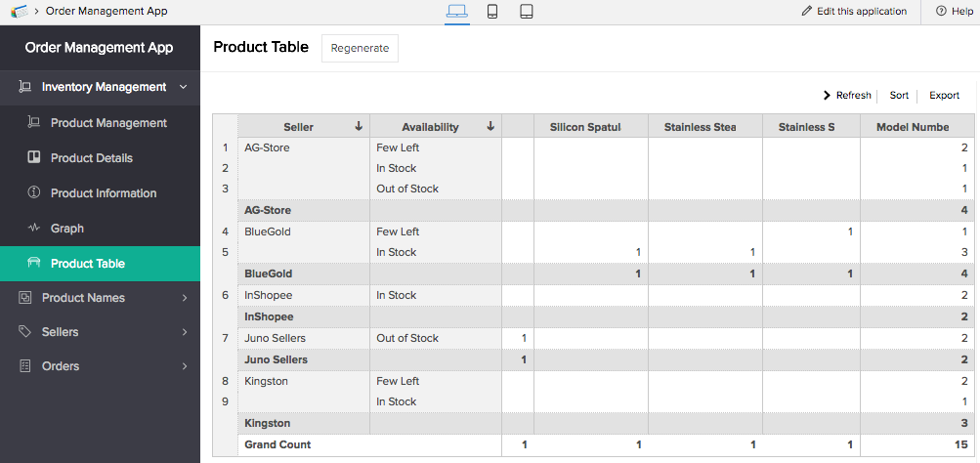
Task: Click the app logo icon in breadcrumb
Action: click(x=19, y=11)
